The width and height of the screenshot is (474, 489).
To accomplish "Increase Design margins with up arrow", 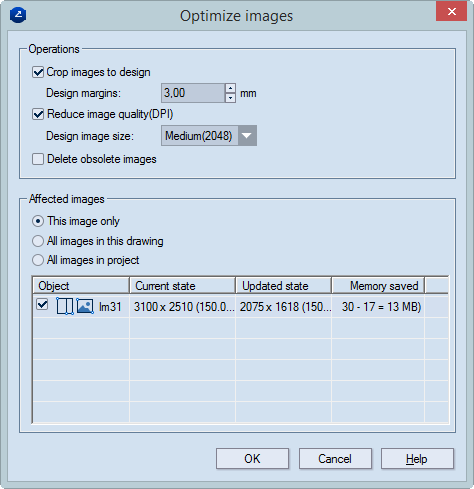I will (x=230, y=88).
